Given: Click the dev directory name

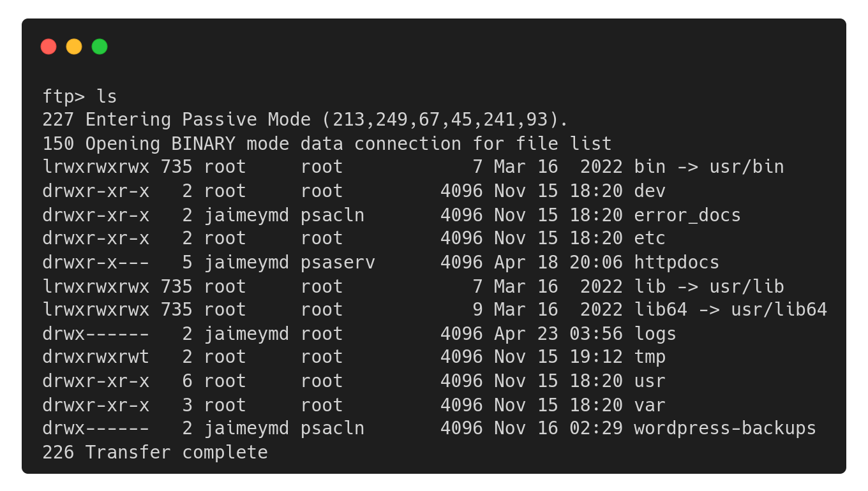Looking at the screenshot, I should [x=650, y=191].
